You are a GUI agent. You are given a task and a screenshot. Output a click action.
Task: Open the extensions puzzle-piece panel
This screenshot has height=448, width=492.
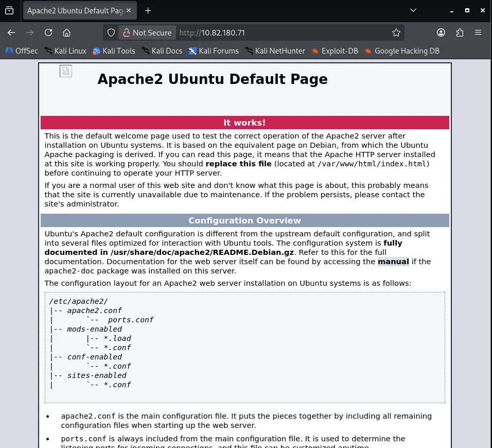click(460, 32)
